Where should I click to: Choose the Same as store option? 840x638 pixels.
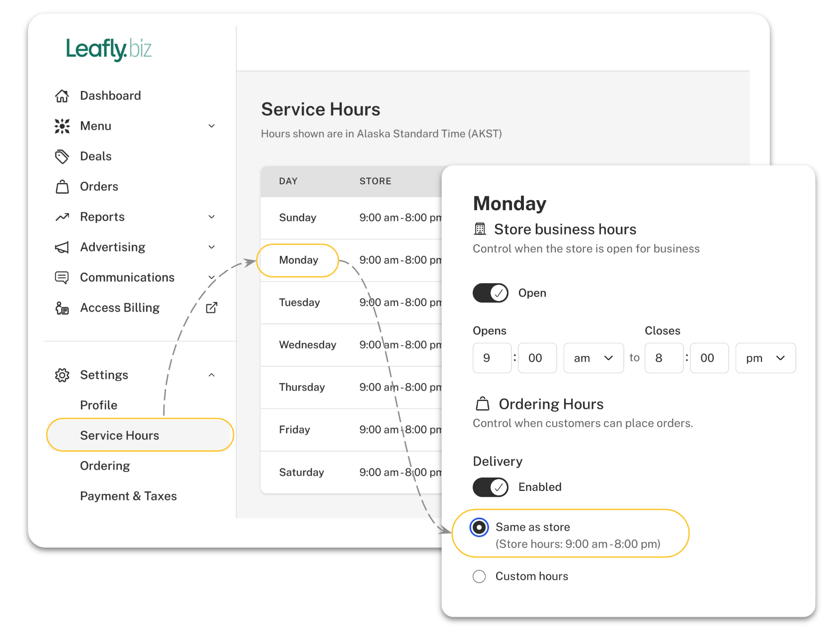pyautogui.click(x=479, y=528)
